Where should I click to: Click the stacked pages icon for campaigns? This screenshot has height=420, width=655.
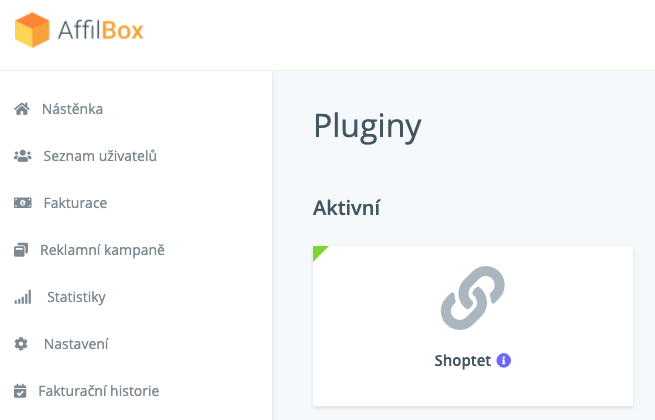[21, 250]
